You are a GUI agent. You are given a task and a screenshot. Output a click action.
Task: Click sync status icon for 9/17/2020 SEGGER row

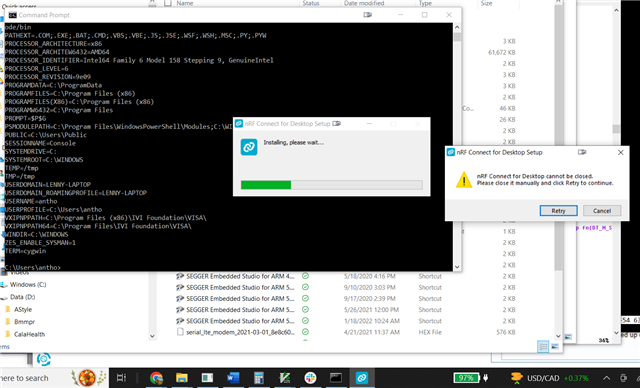click(305, 299)
